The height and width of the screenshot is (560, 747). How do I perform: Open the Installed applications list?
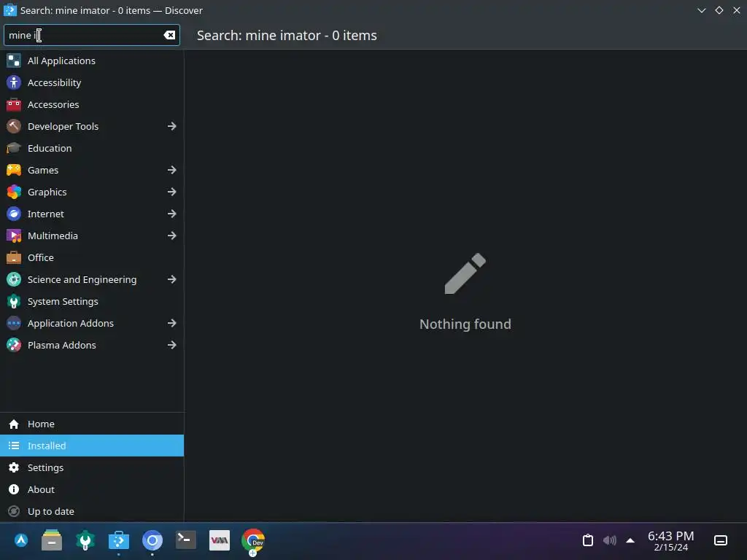[92, 446]
